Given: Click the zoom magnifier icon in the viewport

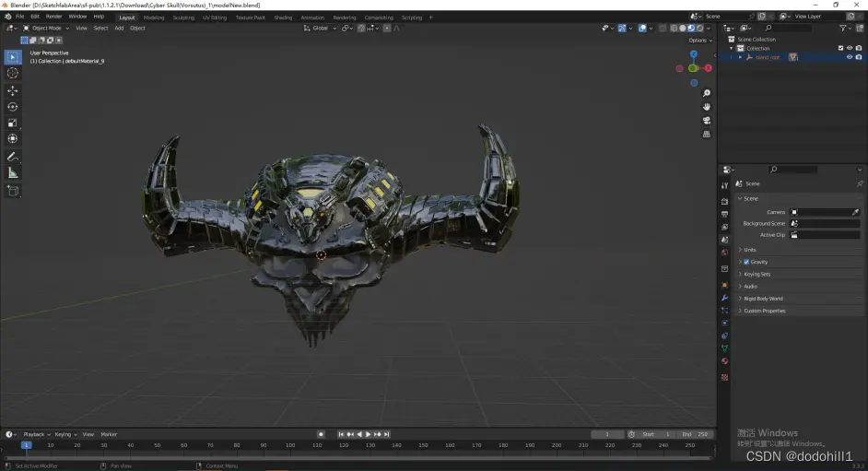Looking at the screenshot, I should (707, 94).
